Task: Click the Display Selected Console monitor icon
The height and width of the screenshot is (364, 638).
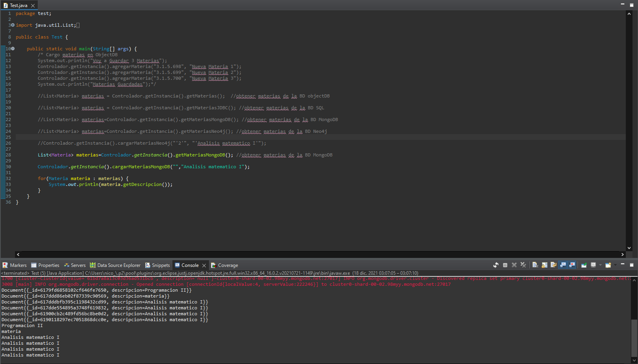Action: 593,265
